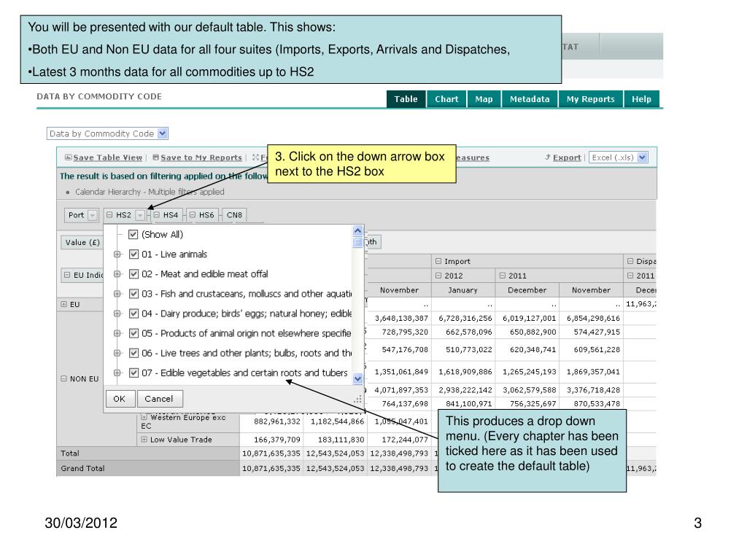The image size is (747, 560).
Task: Untick 03 - Fish and crustaceans checkbox
Action: (x=134, y=294)
